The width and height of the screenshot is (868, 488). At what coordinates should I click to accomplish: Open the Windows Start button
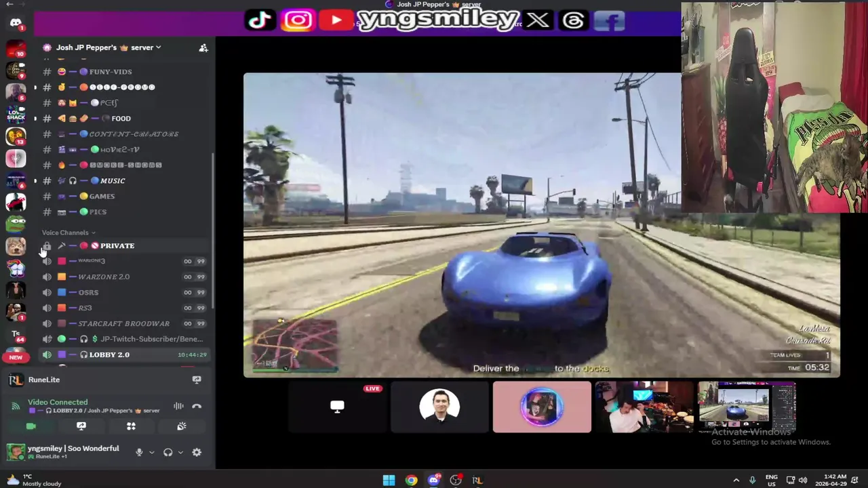[x=389, y=481]
